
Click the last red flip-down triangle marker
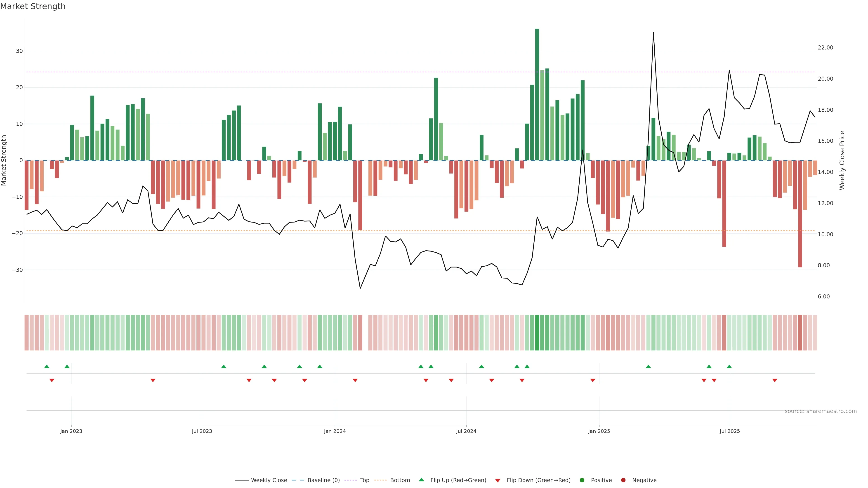point(775,380)
